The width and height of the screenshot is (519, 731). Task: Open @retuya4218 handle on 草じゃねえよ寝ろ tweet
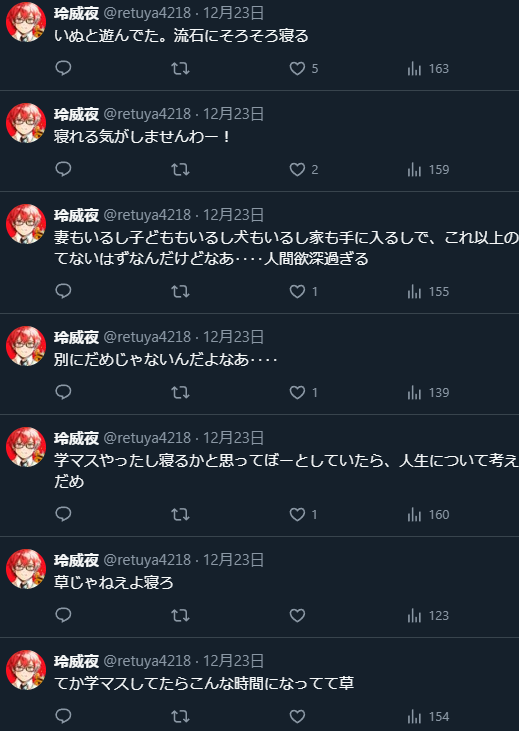[x=147, y=559]
